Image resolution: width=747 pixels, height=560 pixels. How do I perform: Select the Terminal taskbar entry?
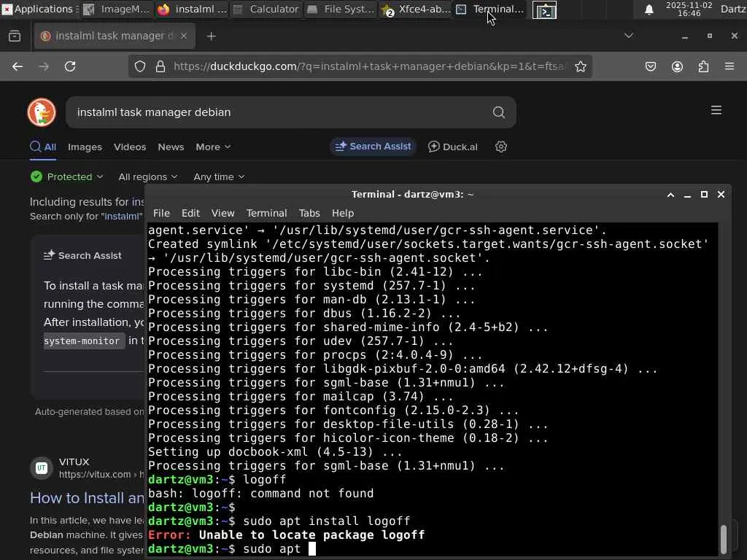coord(490,9)
